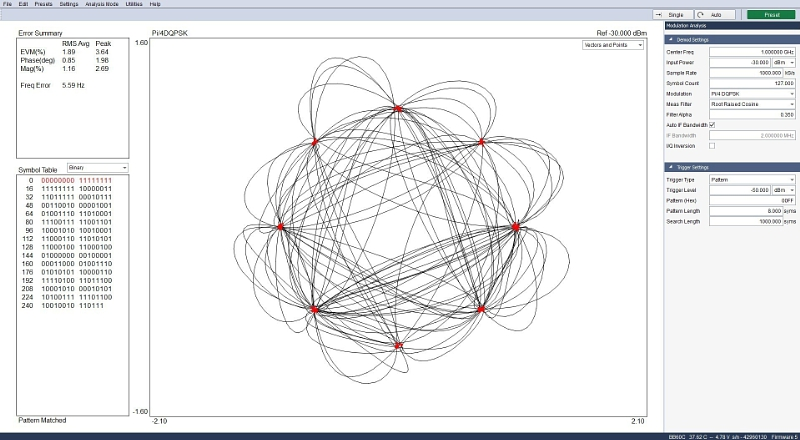Collapse the Trigger Settings section
Screen dimensions: 800x440
[669, 167]
